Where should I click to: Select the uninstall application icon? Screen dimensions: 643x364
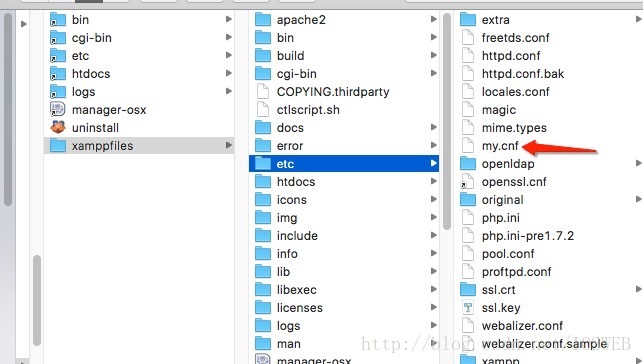58,127
